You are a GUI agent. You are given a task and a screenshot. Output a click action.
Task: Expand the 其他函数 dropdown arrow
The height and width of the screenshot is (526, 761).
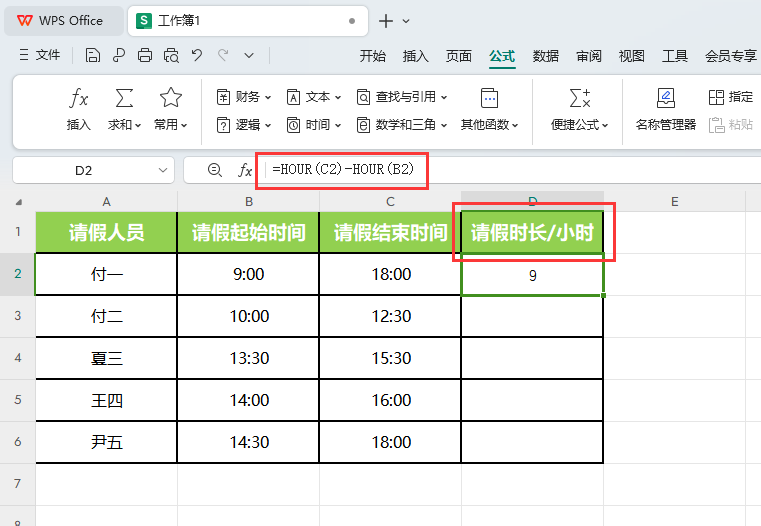pyautogui.click(x=515, y=125)
